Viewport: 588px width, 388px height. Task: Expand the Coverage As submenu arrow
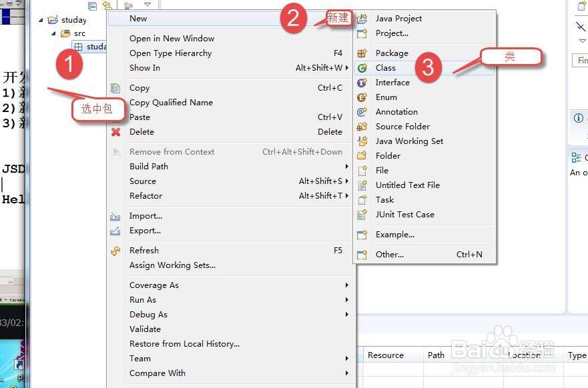(x=347, y=285)
